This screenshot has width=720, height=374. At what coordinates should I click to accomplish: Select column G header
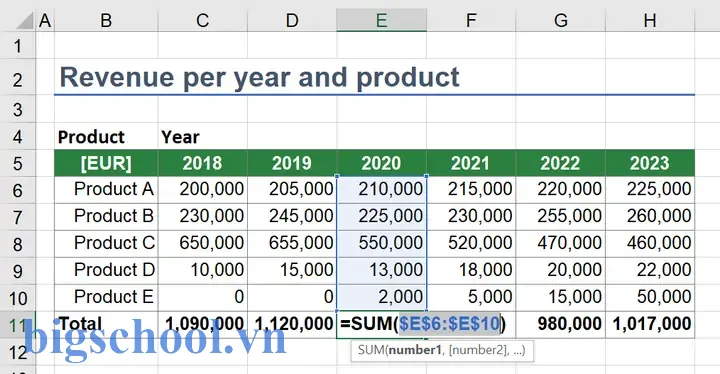click(561, 21)
